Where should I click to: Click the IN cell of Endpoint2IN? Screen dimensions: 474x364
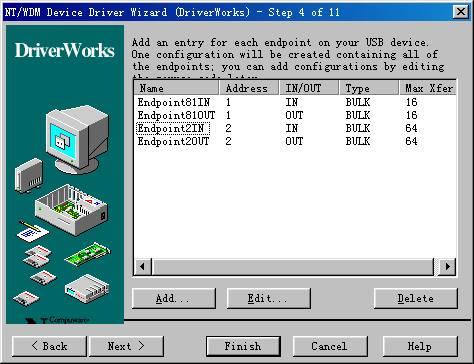click(x=291, y=128)
